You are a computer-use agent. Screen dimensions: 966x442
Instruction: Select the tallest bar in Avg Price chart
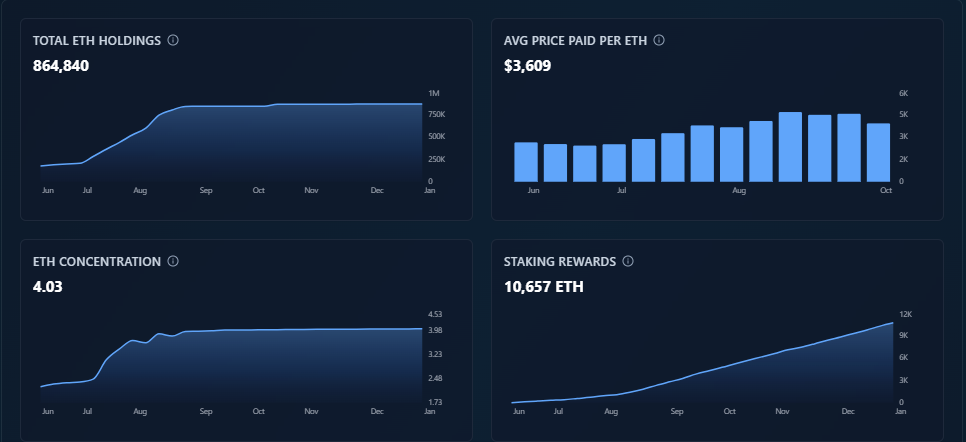pyautogui.click(x=790, y=147)
